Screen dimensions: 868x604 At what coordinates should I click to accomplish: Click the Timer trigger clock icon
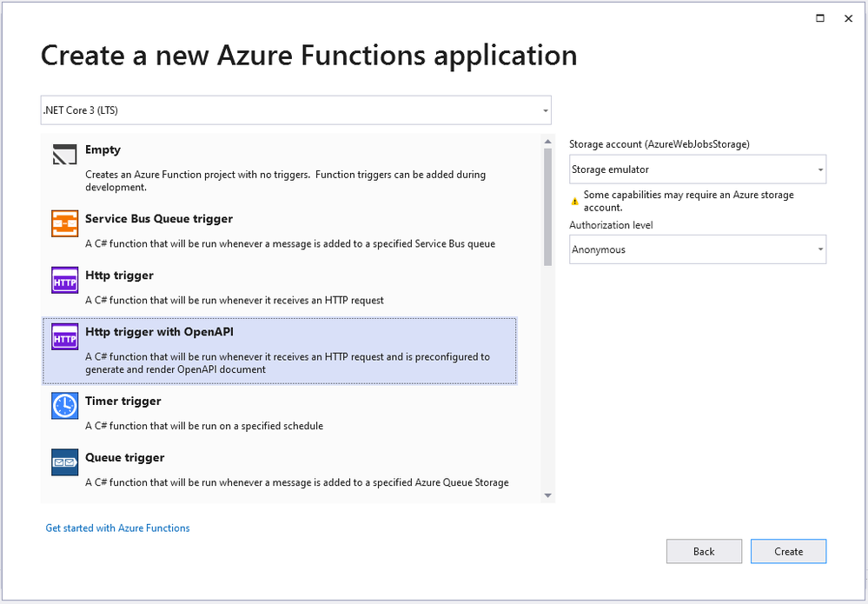[x=65, y=406]
